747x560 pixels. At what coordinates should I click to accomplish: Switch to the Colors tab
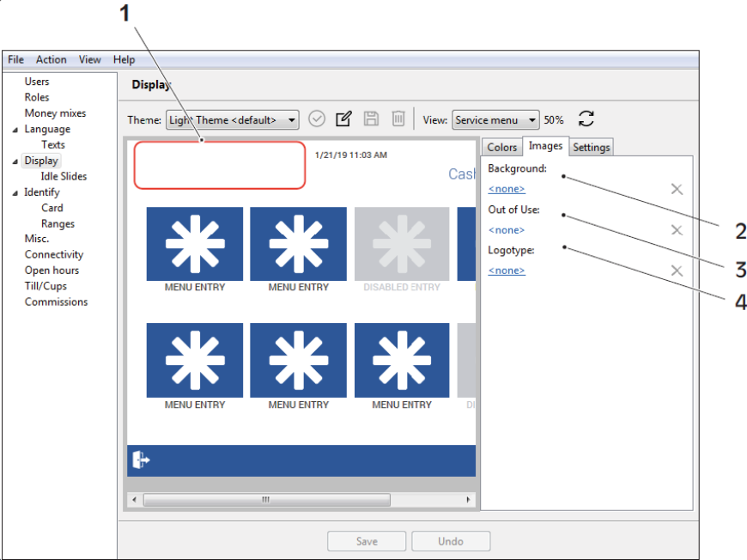pyautogui.click(x=501, y=147)
